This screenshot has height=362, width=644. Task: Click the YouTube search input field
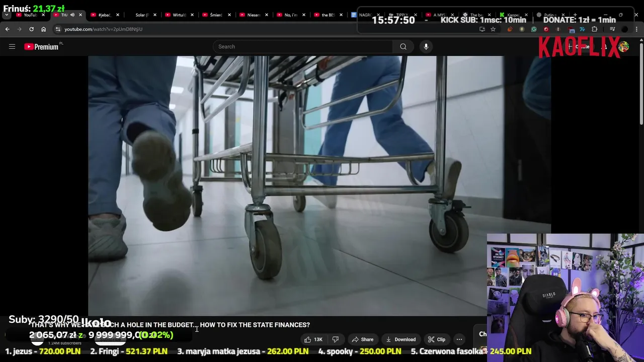pos(303,47)
